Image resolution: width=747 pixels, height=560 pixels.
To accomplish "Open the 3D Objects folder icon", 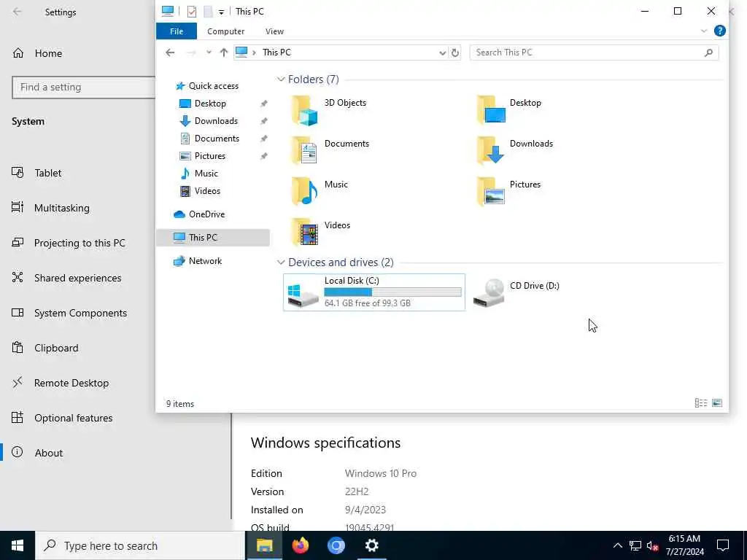I will pyautogui.click(x=304, y=111).
